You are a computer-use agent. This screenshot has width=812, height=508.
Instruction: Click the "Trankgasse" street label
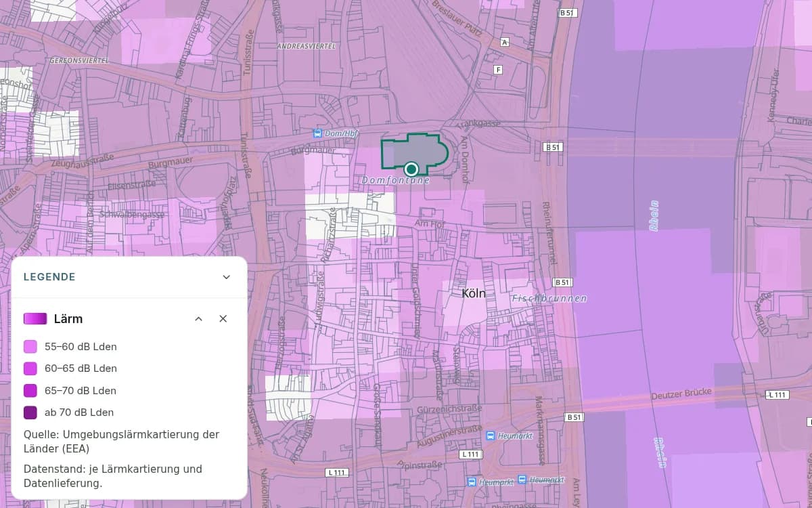pyautogui.click(x=478, y=124)
